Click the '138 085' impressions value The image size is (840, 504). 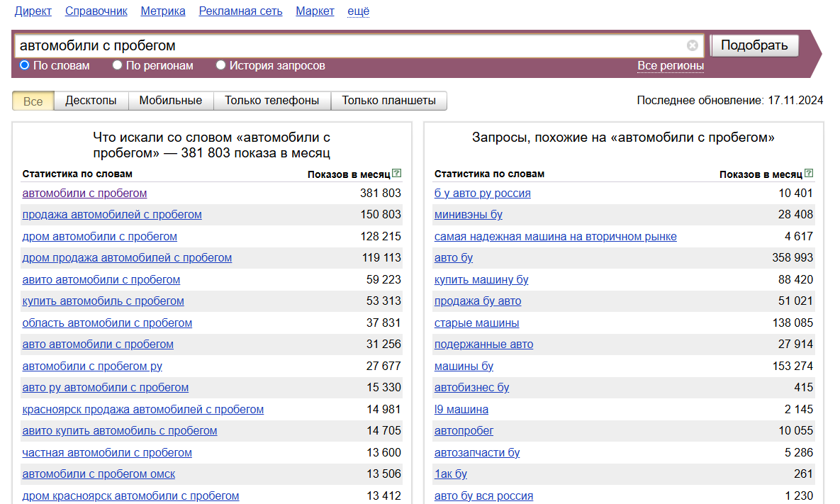coord(793,323)
